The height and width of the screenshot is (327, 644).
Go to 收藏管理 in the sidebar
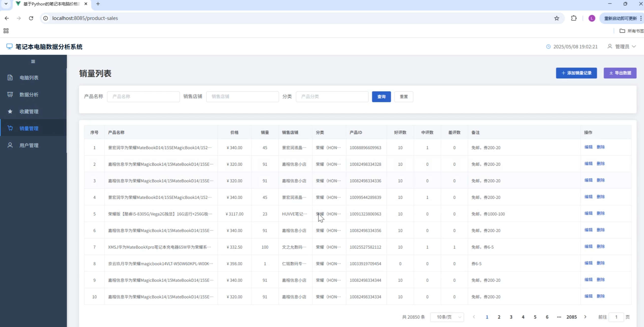[x=29, y=111]
